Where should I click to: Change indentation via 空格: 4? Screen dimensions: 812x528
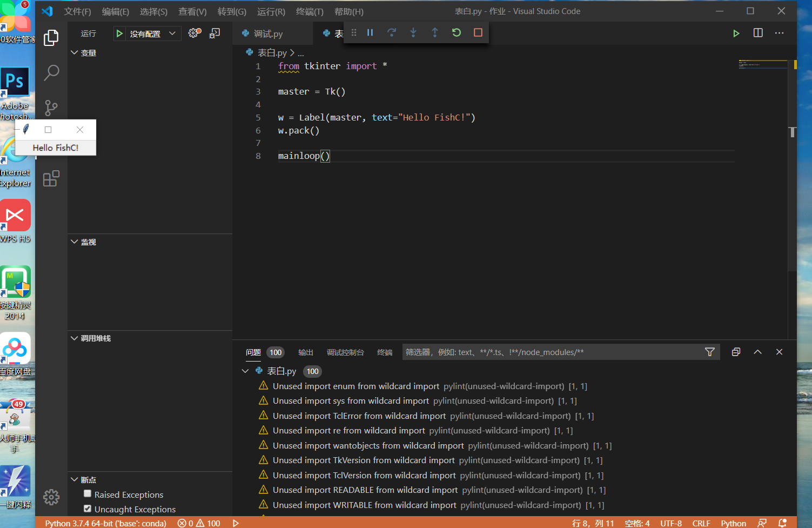(x=637, y=523)
